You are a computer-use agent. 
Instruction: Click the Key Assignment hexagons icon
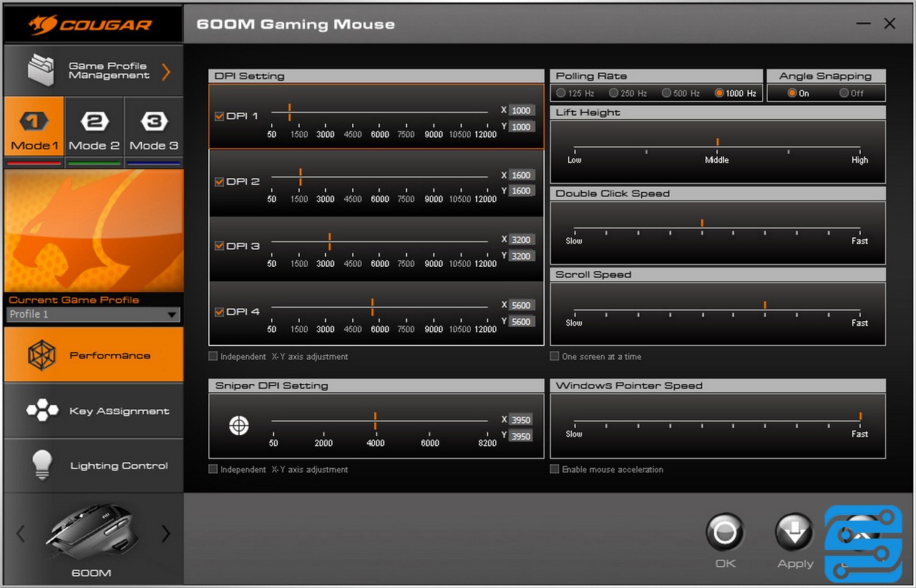pos(42,411)
